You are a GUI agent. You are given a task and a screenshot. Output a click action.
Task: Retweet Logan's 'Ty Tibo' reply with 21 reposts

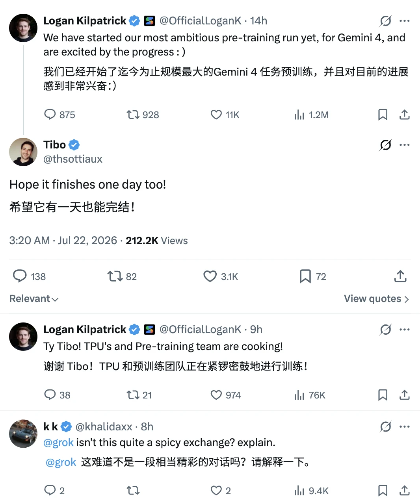pos(133,395)
